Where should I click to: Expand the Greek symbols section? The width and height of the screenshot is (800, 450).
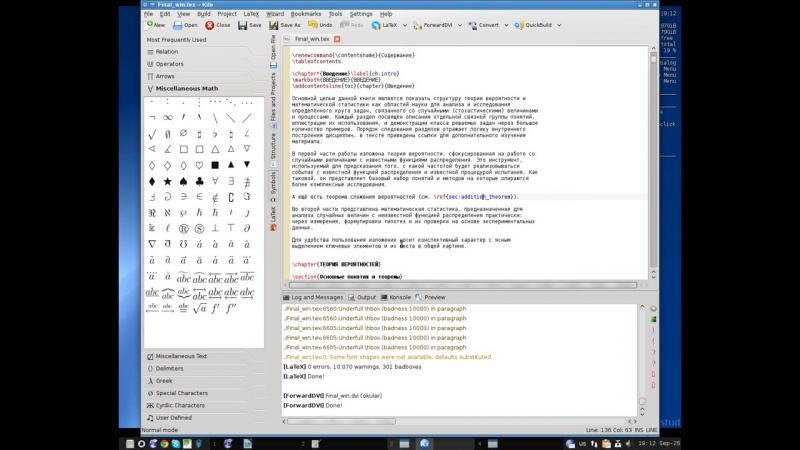(164, 381)
